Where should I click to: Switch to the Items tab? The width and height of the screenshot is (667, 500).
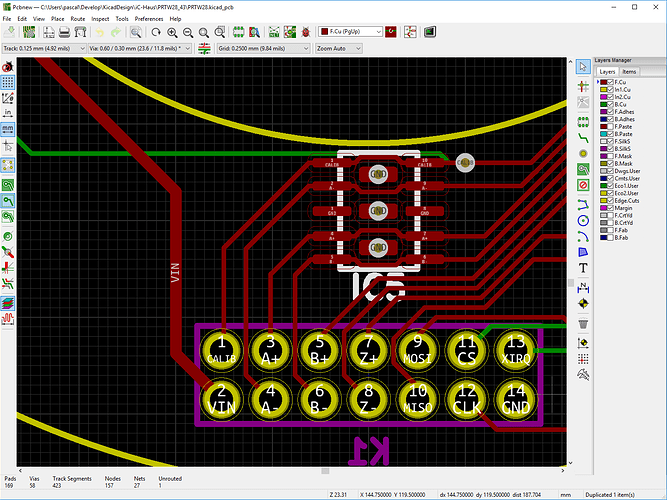629,72
